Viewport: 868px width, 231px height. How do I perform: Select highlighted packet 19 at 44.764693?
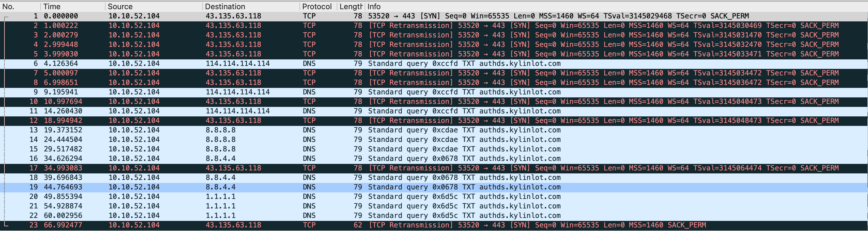[434, 187]
